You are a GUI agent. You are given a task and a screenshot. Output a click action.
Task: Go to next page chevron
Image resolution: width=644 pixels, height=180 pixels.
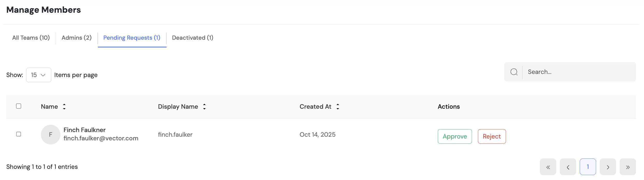608,167
